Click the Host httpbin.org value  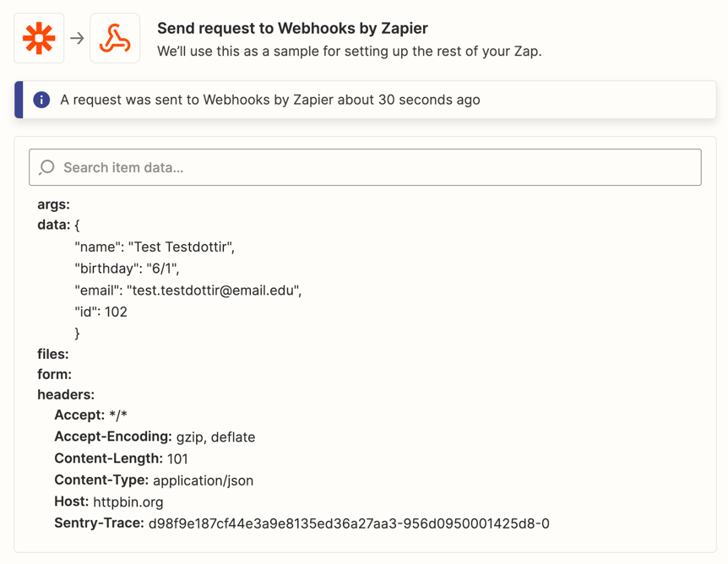(x=128, y=502)
